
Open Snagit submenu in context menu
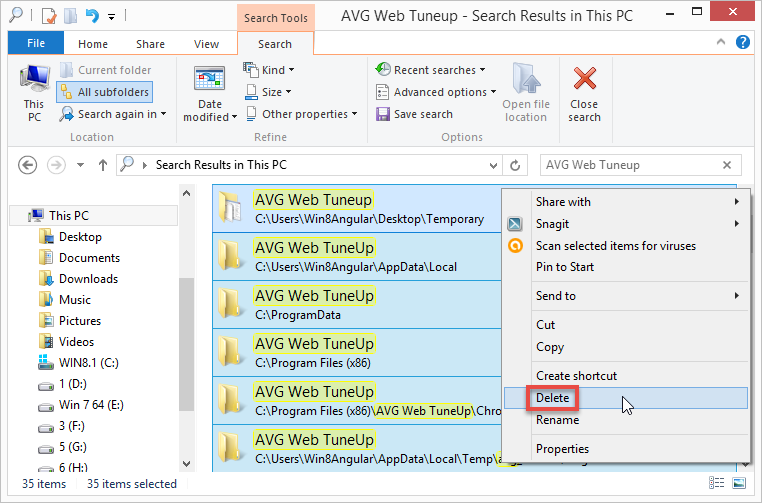(626, 224)
